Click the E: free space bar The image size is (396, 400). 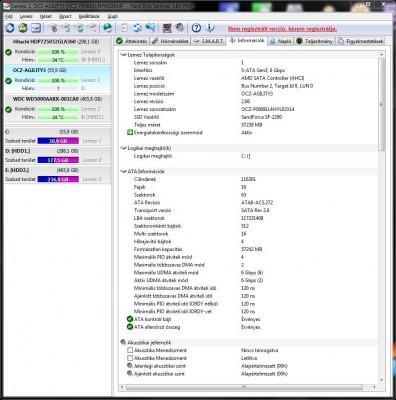coord(58,179)
